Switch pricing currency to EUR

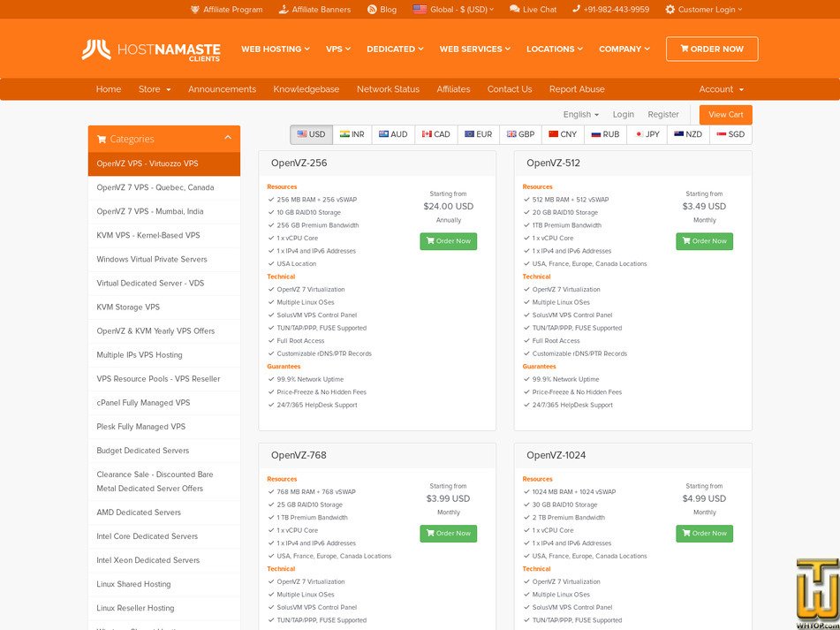click(478, 134)
